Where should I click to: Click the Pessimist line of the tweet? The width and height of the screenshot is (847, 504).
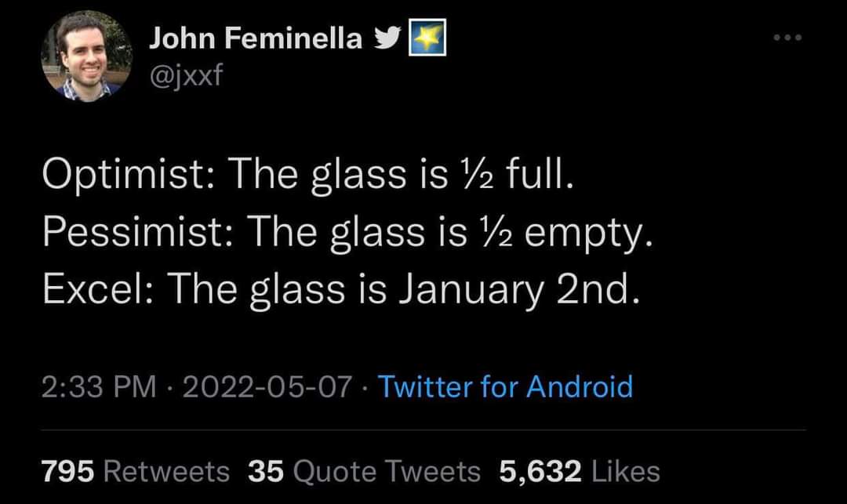pos(347,233)
